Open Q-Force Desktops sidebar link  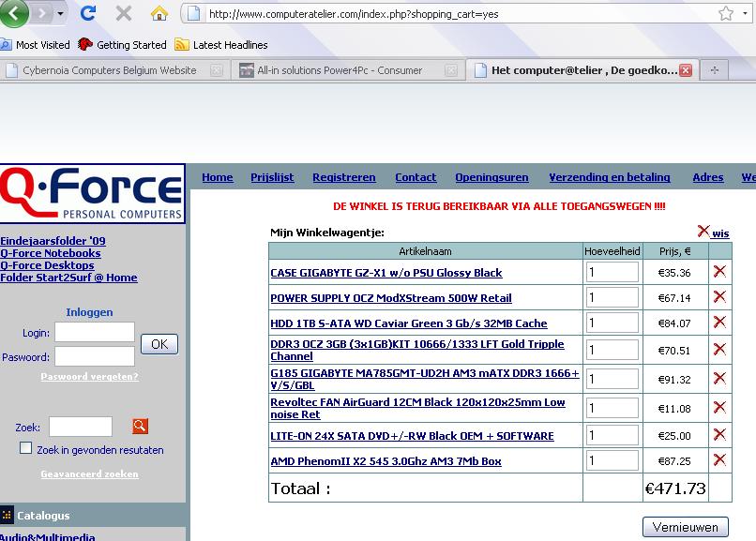click(x=47, y=265)
